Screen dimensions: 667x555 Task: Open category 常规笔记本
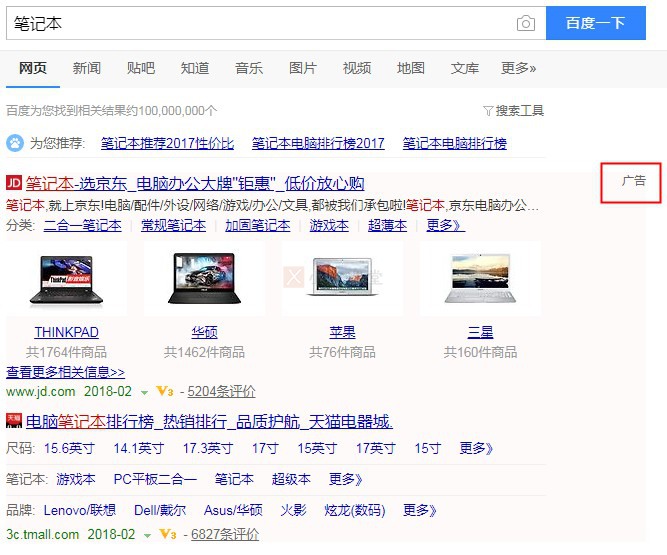(x=174, y=225)
